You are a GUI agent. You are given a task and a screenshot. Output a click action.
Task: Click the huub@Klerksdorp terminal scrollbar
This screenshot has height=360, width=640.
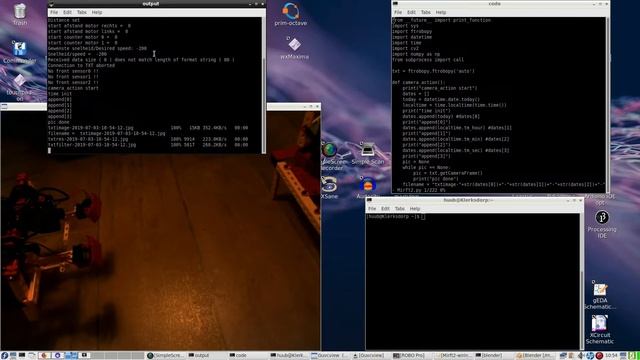(x=582, y=281)
